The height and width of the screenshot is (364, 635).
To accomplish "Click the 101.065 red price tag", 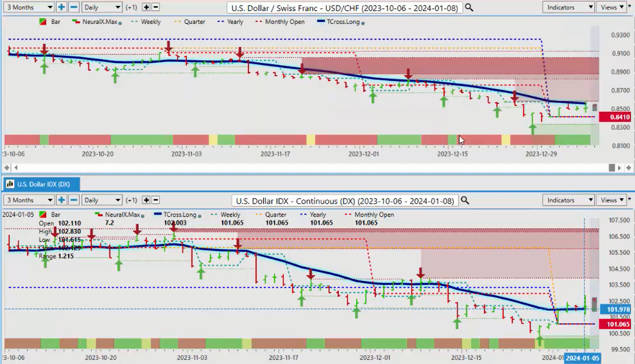I will point(615,324).
